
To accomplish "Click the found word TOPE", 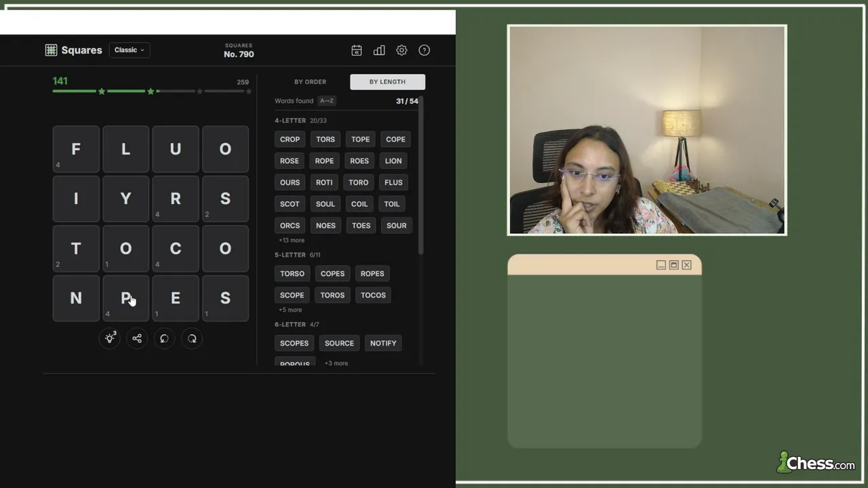I will coord(361,140).
